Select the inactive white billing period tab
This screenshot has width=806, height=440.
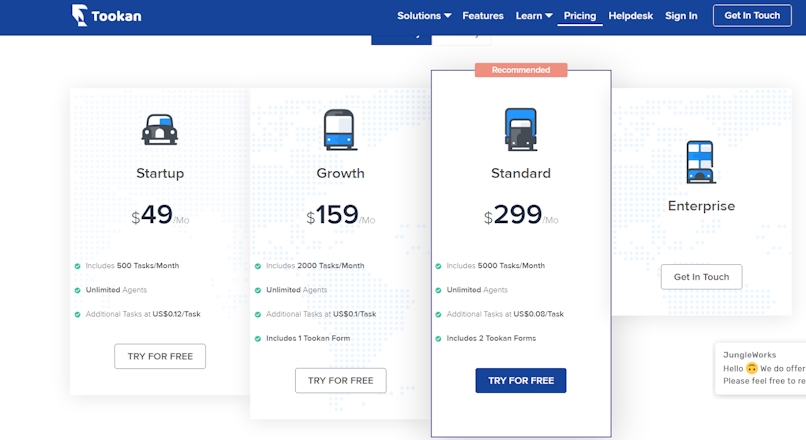tap(461, 39)
